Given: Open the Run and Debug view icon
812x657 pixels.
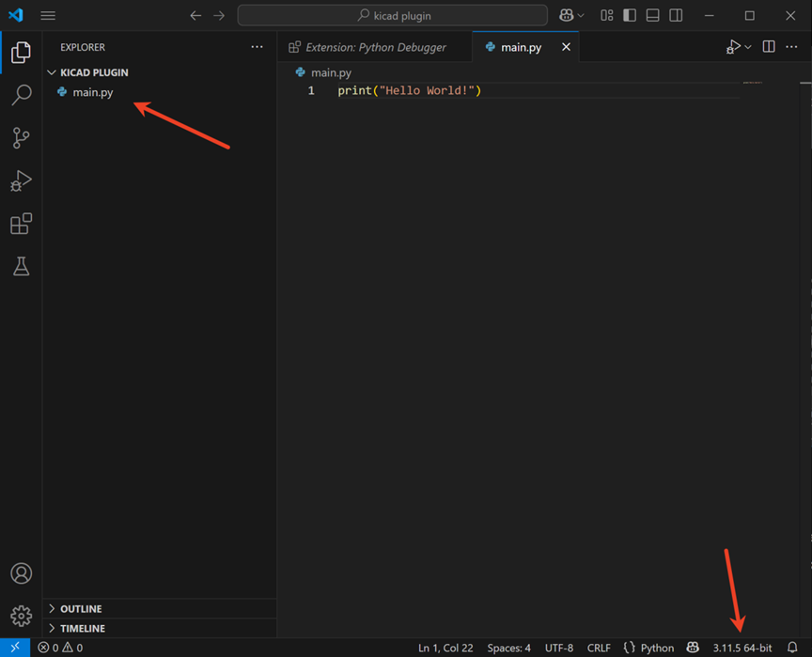Looking at the screenshot, I should 21,180.
